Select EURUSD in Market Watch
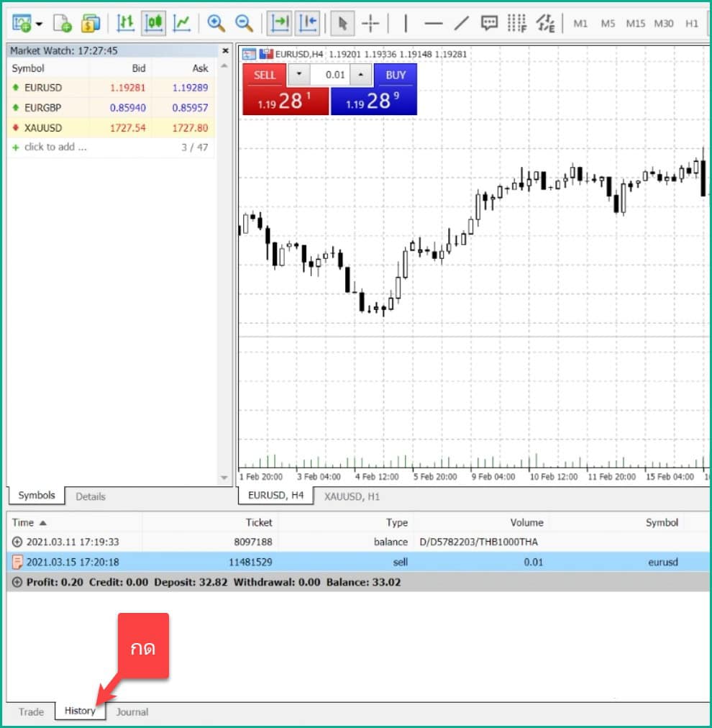The width and height of the screenshot is (712, 728). pos(111,88)
